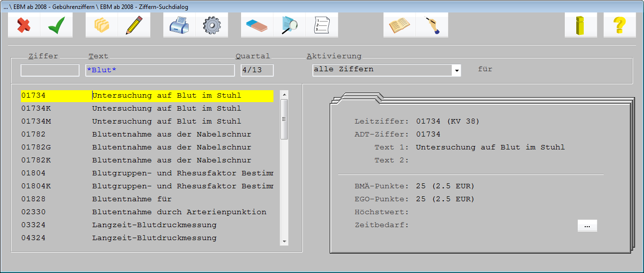
Task: Click the EGO-Punkte value 25 (2.5 EUR)
Action: [445, 199]
